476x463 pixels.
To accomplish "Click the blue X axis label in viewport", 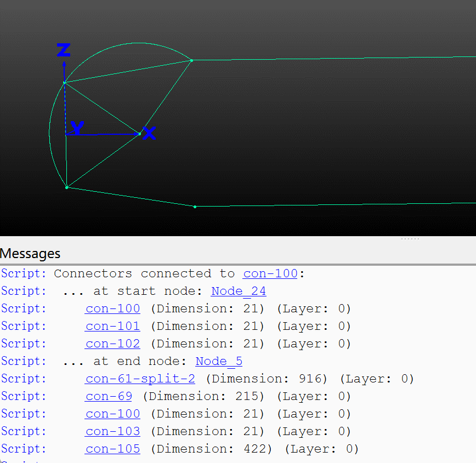I will pos(148,133).
